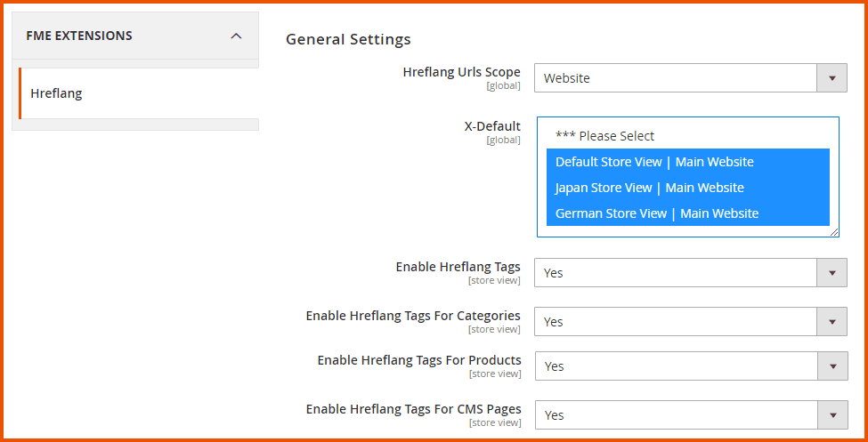The width and height of the screenshot is (868, 442).
Task: Select the Hreflang item in sidebar
Action: (56, 93)
